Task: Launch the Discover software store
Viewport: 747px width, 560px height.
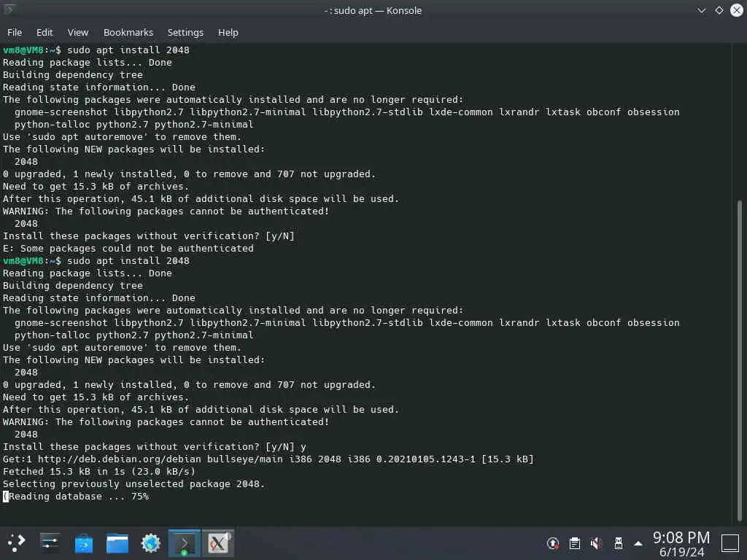Action: coord(84,542)
